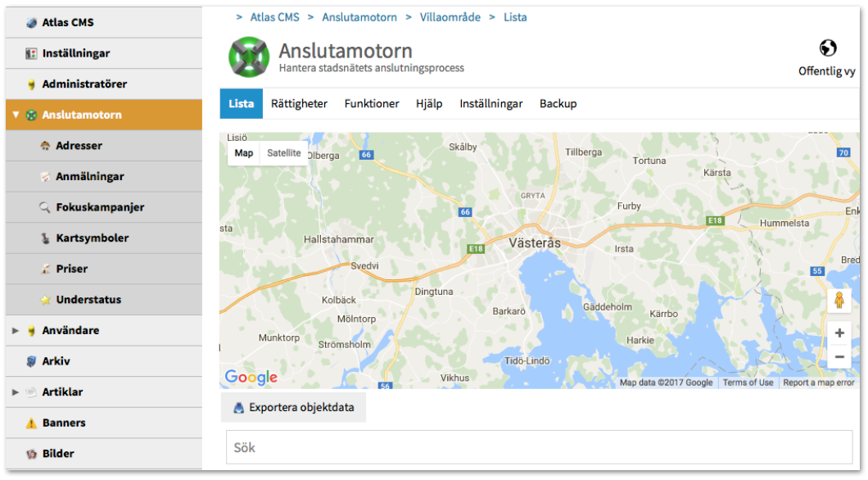Open Adresser in the sidebar
The height and width of the screenshot is (480, 868).
pyautogui.click(x=103, y=146)
